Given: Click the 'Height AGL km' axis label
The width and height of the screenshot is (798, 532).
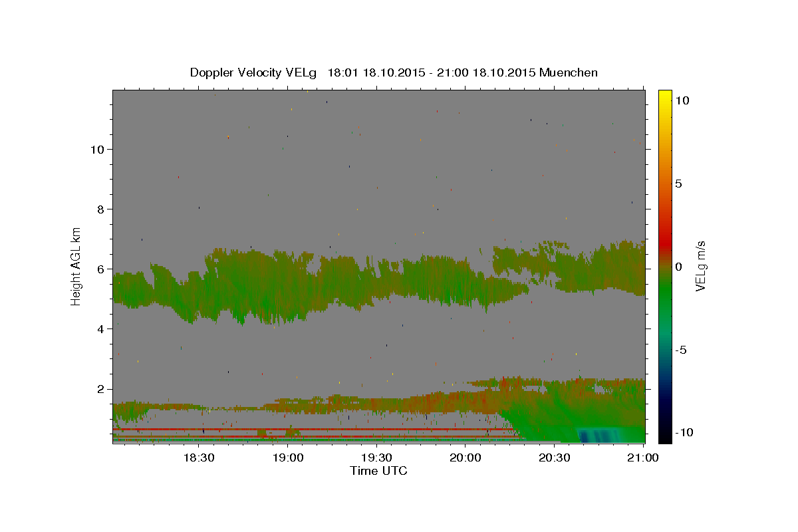Looking at the screenshot, I should coord(76,265).
